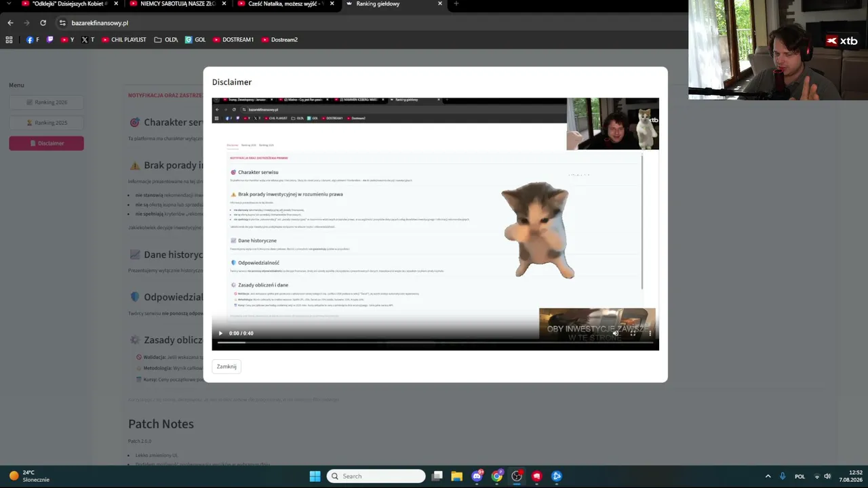Open Ranking 2026 in the side menu
The image size is (868, 488).
click(x=46, y=102)
